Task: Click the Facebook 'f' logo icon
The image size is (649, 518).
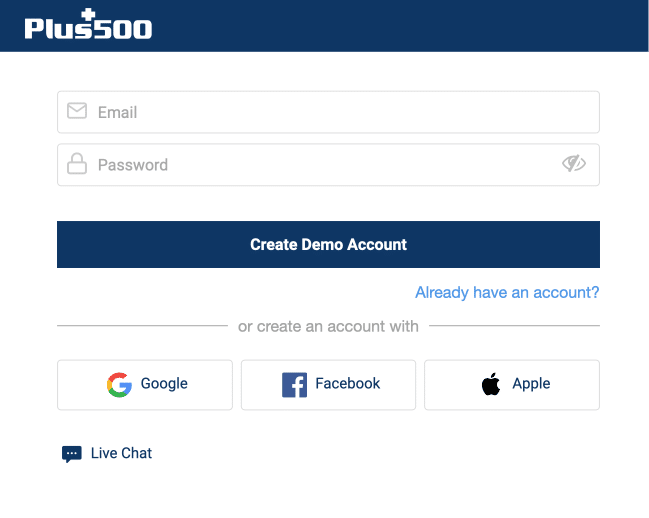Action: coord(294,385)
